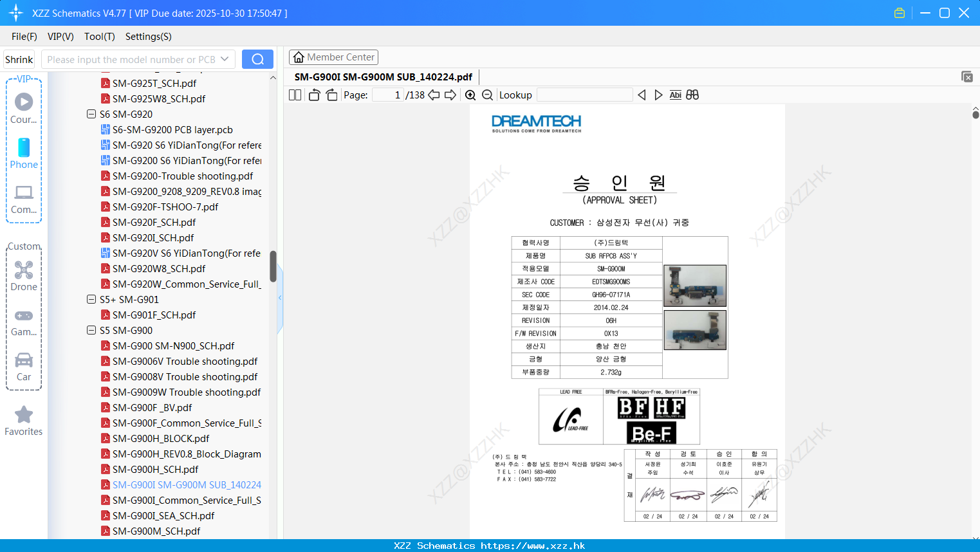Click the Shrink button
The image size is (980, 552).
tap(19, 59)
